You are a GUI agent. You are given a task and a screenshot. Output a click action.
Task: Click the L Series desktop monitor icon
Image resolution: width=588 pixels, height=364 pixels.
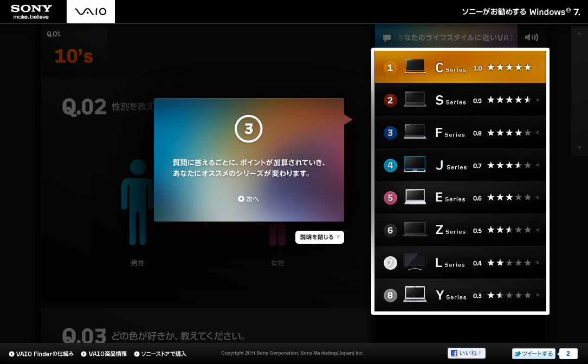[415, 262]
